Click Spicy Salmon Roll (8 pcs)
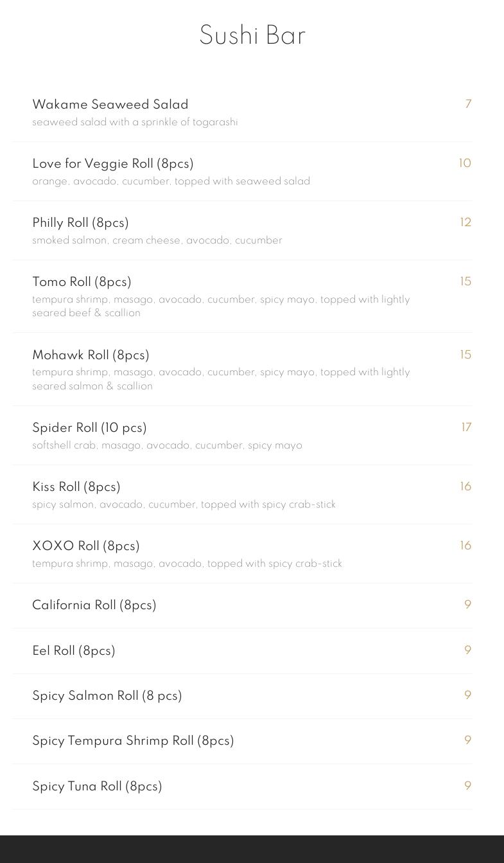 [107, 695]
